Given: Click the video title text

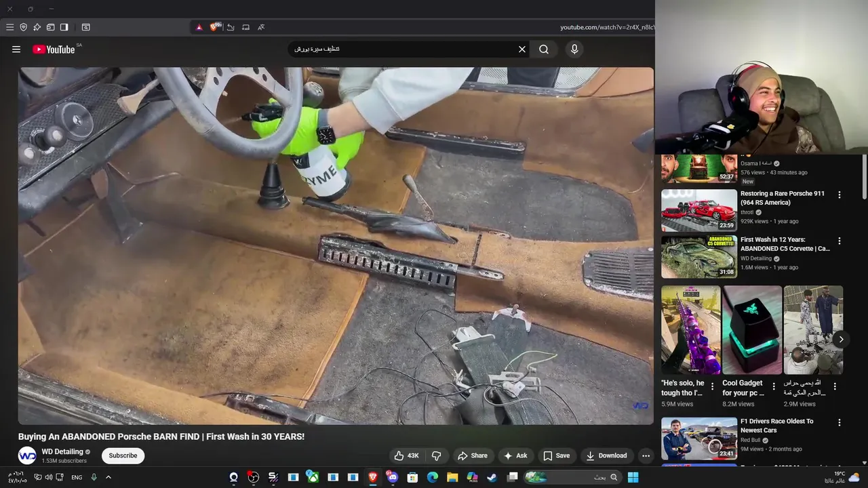Looking at the screenshot, I should [x=161, y=436].
